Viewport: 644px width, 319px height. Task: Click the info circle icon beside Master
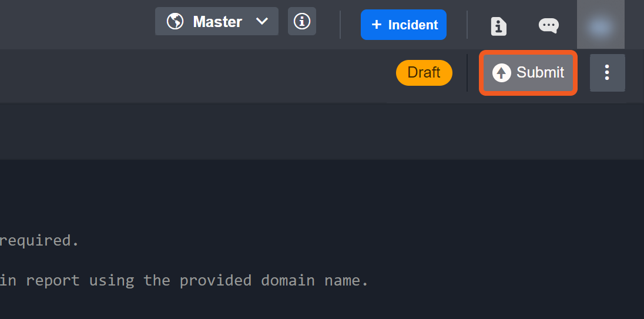[302, 21]
